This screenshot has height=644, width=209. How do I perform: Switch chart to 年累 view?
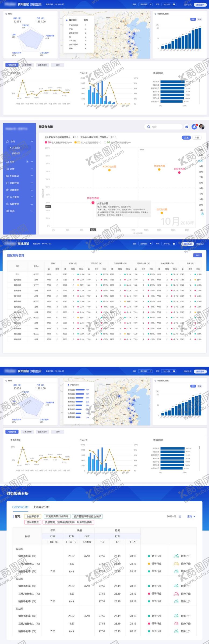click(197, 138)
